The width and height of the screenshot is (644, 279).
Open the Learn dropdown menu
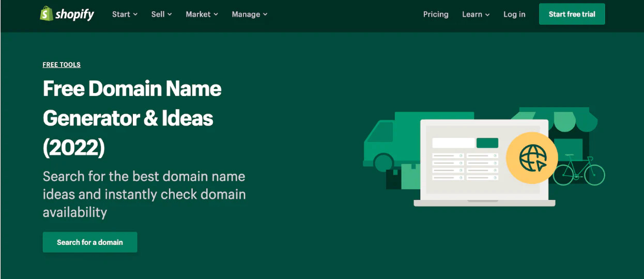pyautogui.click(x=476, y=14)
